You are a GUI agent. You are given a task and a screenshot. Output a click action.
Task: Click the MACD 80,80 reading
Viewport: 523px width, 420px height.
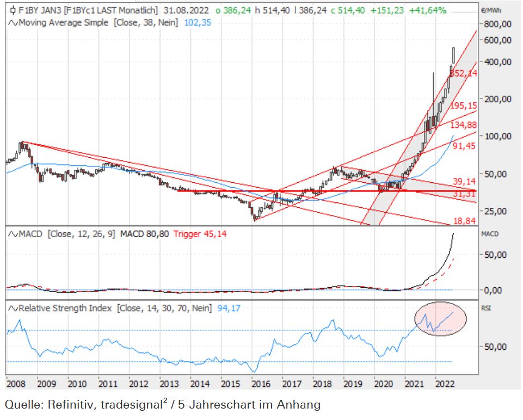coord(144,234)
